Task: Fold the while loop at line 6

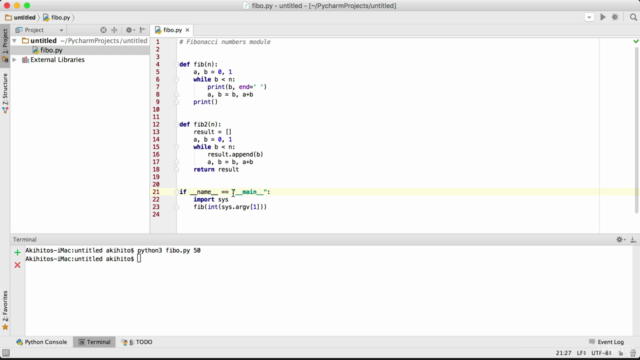Action: pos(177,80)
